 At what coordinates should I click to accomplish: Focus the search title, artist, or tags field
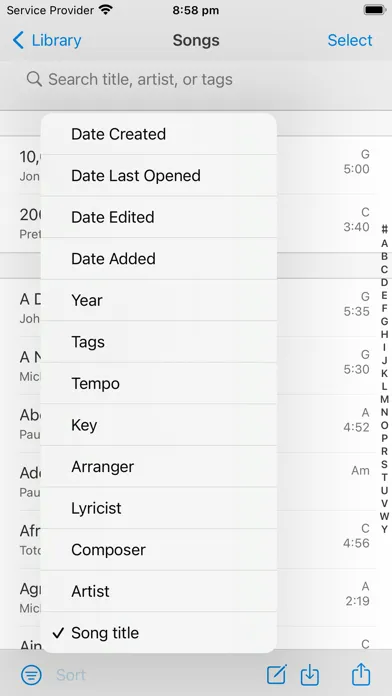[x=196, y=79]
